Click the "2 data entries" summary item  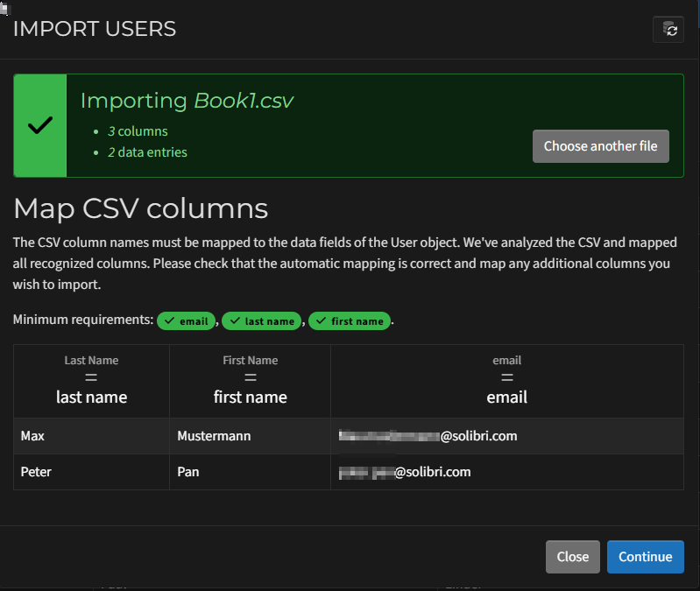tap(147, 152)
